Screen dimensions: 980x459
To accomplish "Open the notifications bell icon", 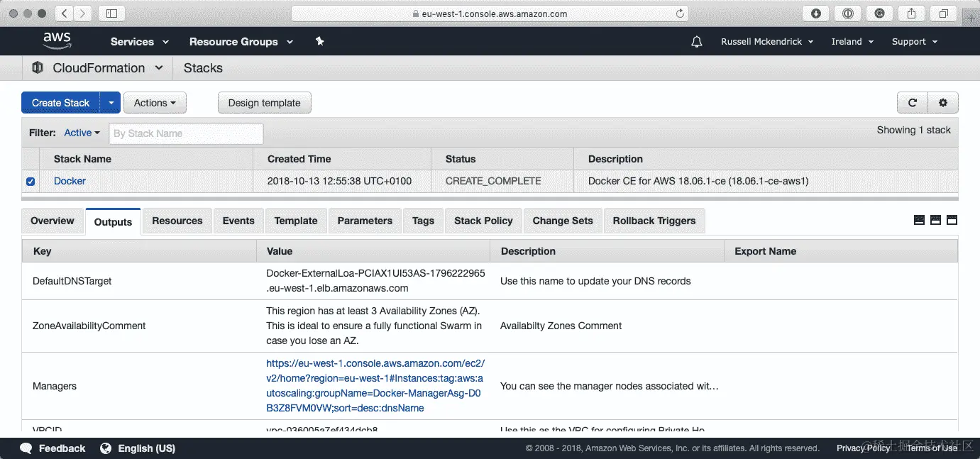I will coord(697,42).
